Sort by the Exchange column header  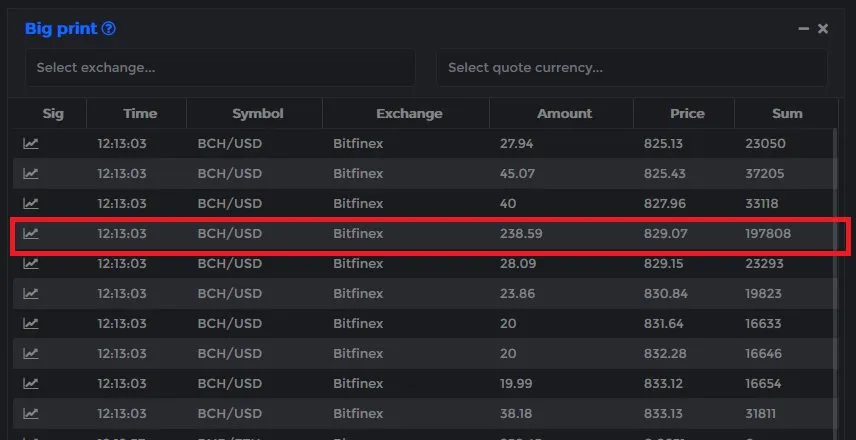409,114
